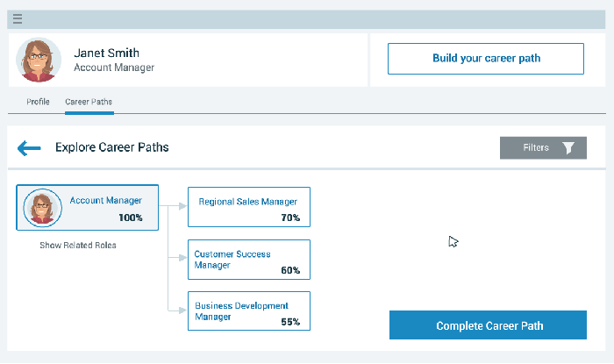The image size is (614, 364).
Task: Click the 70% match on Regional Sales Manager
Action: [290, 218]
